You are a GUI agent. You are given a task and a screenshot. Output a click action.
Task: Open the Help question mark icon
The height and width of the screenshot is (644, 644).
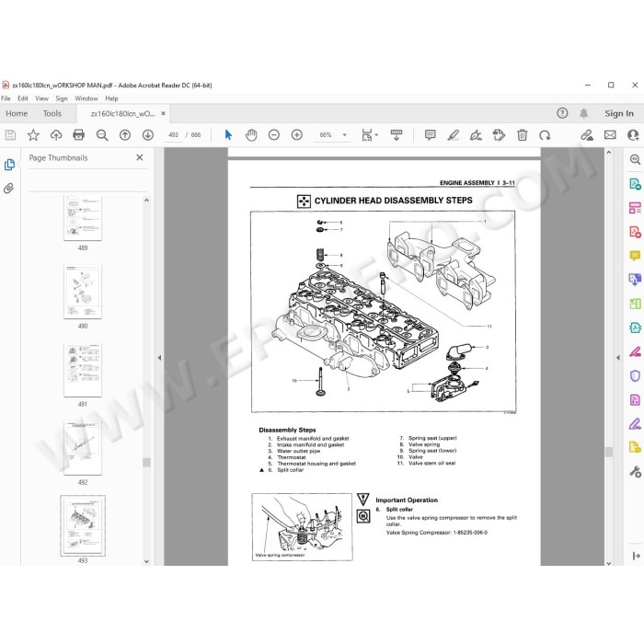point(562,113)
